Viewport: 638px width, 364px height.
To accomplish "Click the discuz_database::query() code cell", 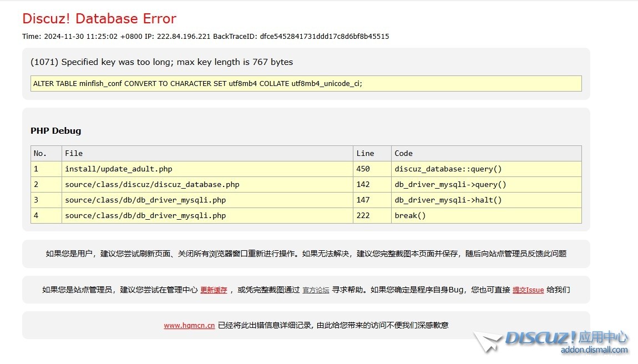I will click(x=448, y=169).
